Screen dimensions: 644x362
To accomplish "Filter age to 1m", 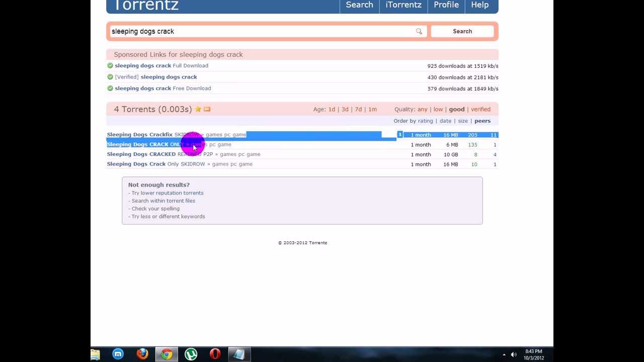I will pyautogui.click(x=372, y=109).
